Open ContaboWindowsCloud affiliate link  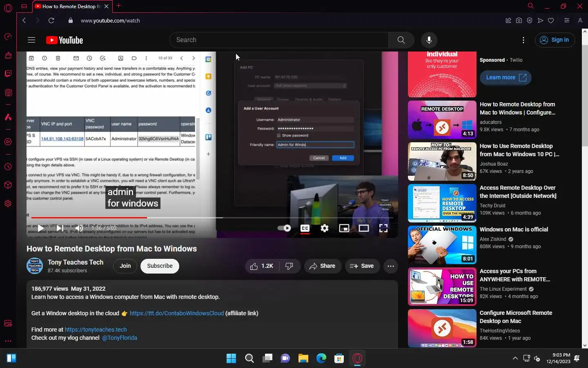[x=177, y=313]
